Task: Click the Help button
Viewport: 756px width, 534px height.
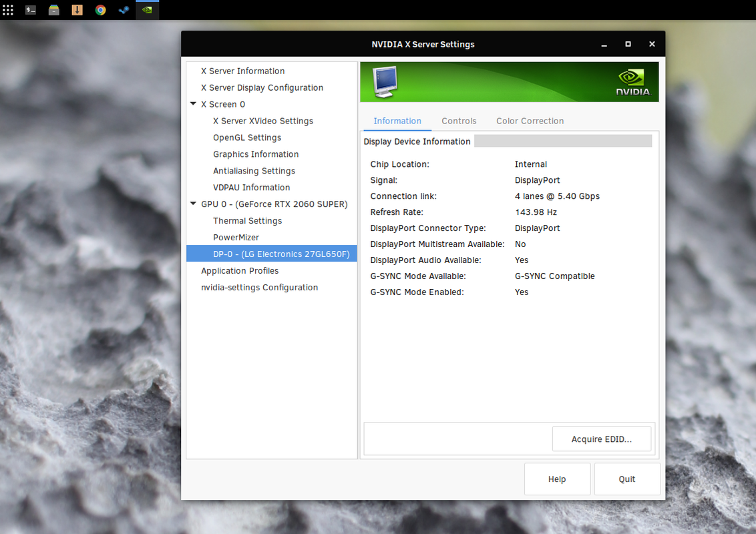Action: (x=558, y=479)
